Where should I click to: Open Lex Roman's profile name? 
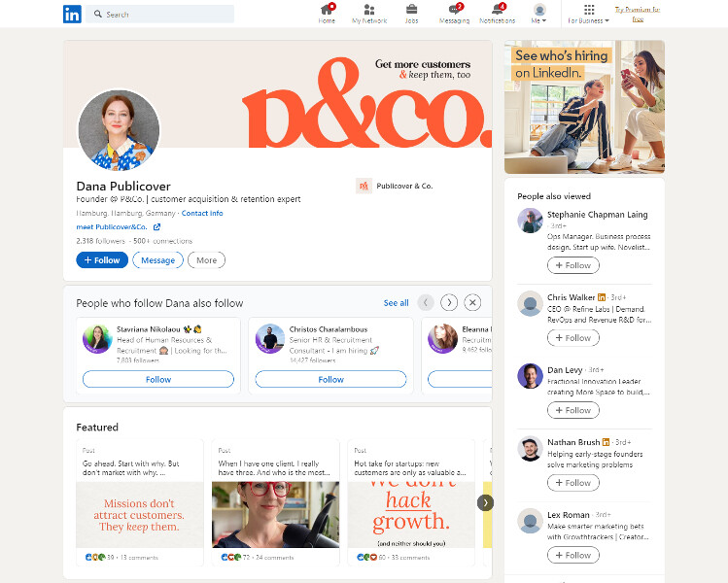click(569, 515)
